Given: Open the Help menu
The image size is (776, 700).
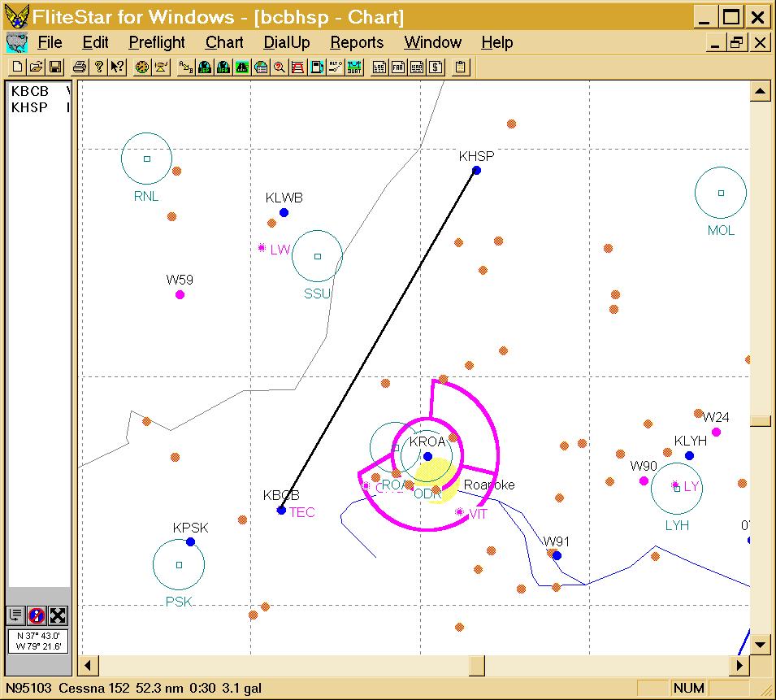Looking at the screenshot, I should pyautogui.click(x=496, y=42).
